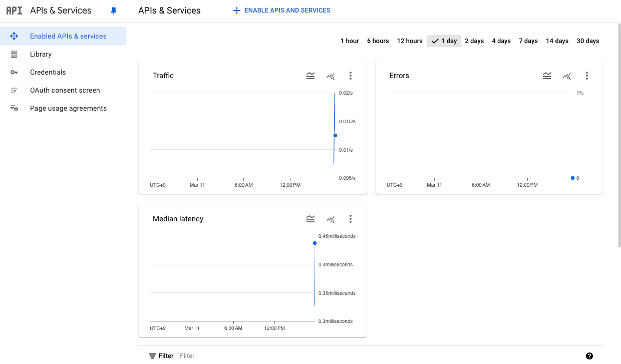The height and width of the screenshot is (364, 621).
Task: Open Median latency more options menu
Action: click(351, 219)
